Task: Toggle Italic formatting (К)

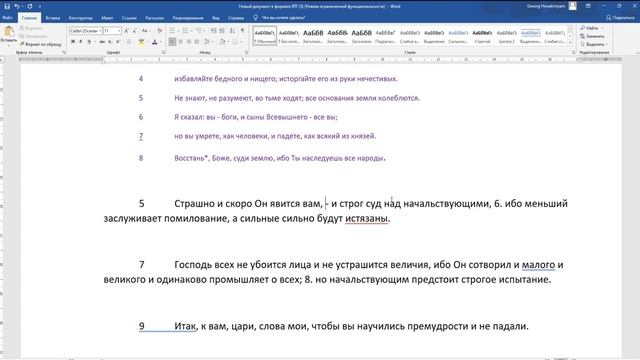Action: click(x=80, y=42)
